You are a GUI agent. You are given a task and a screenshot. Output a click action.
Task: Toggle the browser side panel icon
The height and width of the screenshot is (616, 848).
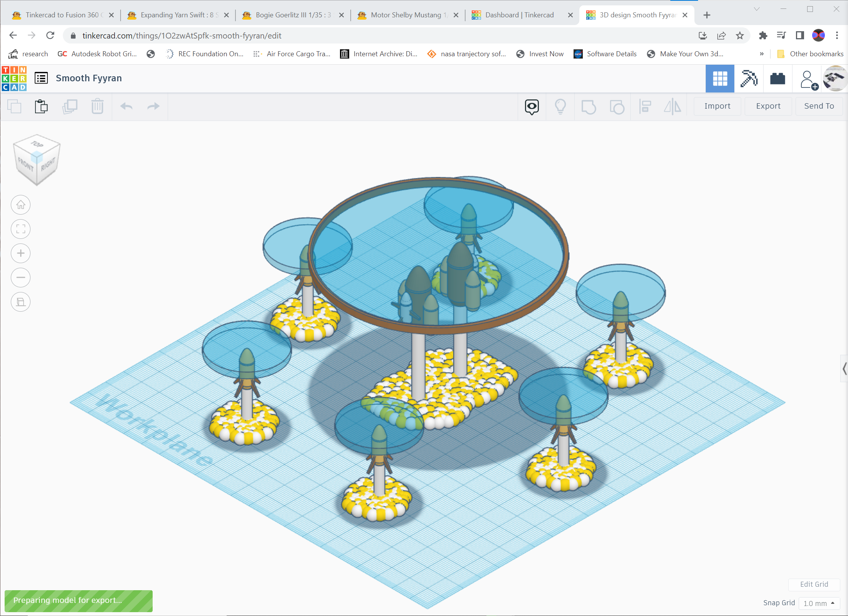[800, 36]
